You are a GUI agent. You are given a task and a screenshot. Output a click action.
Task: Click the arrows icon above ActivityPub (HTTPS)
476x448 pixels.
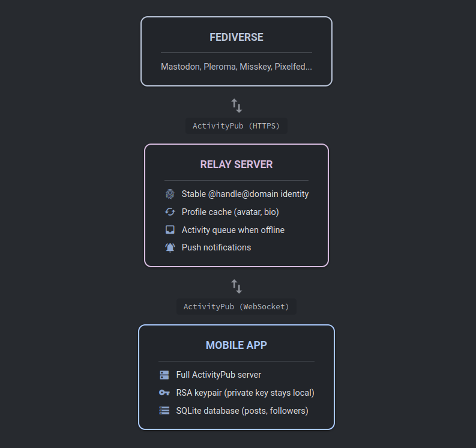click(236, 106)
